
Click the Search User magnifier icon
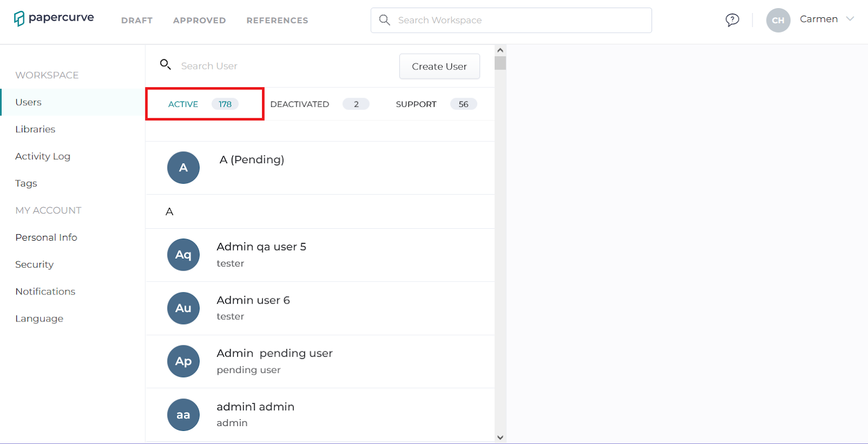click(165, 65)
